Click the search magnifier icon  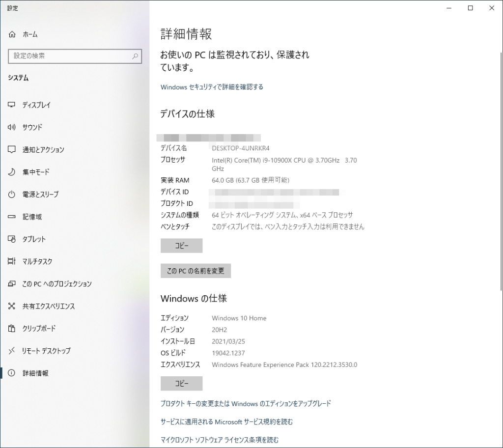tap(135, 56)
